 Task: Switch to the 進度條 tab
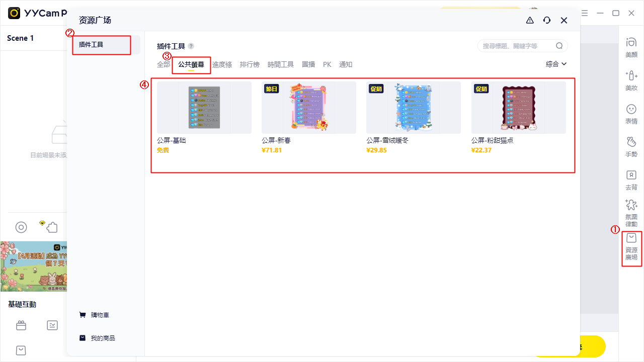pyautogui.click(x=222, y=64)
